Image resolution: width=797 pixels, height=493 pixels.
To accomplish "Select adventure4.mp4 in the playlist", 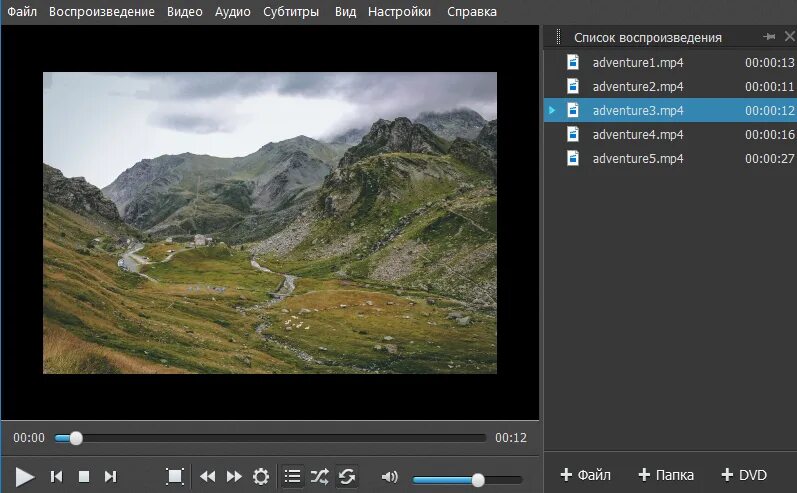I will point(670,134).
